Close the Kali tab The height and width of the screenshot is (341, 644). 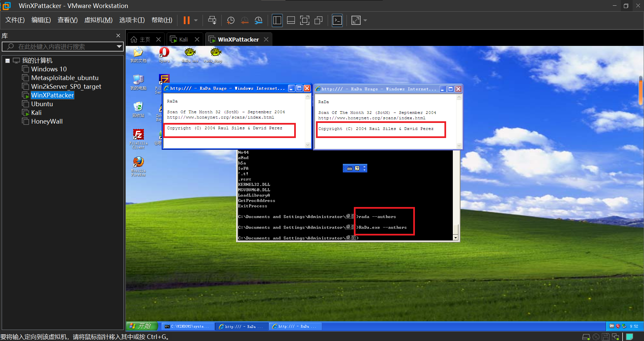tap(197, 40)
